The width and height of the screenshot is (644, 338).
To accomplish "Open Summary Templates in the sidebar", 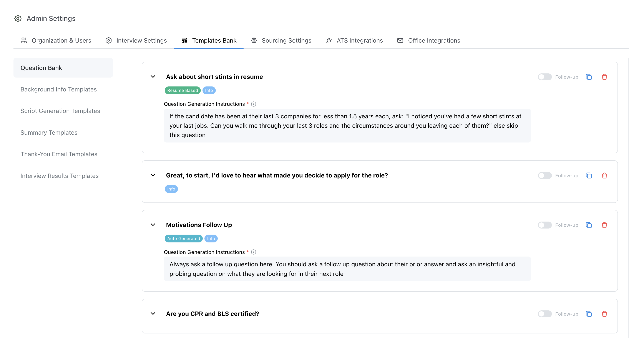I will point(49,133).
